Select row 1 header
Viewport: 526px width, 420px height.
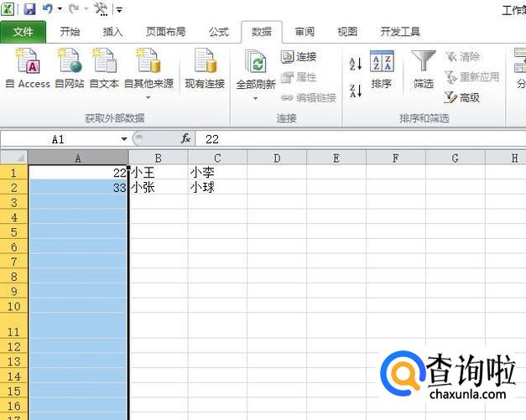click(13, 173)
